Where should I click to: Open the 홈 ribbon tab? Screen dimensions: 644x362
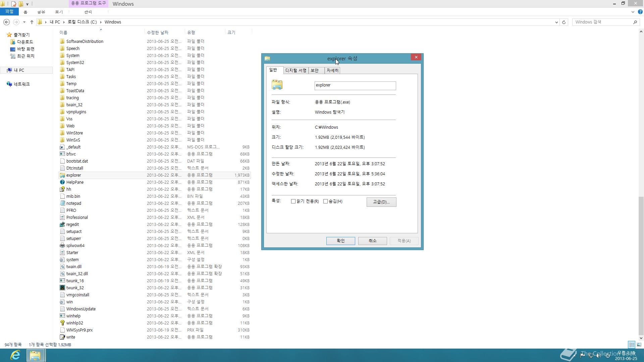coord(25,12)
